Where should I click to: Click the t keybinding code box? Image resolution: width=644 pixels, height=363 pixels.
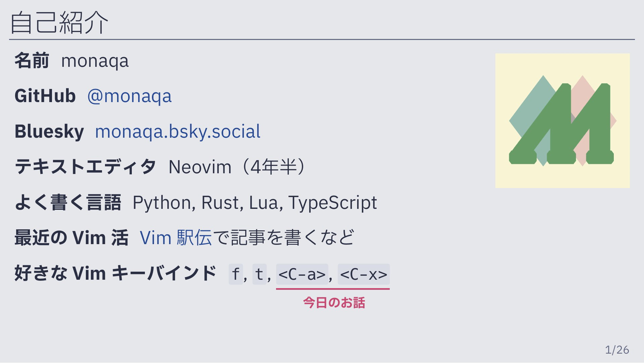259,274
